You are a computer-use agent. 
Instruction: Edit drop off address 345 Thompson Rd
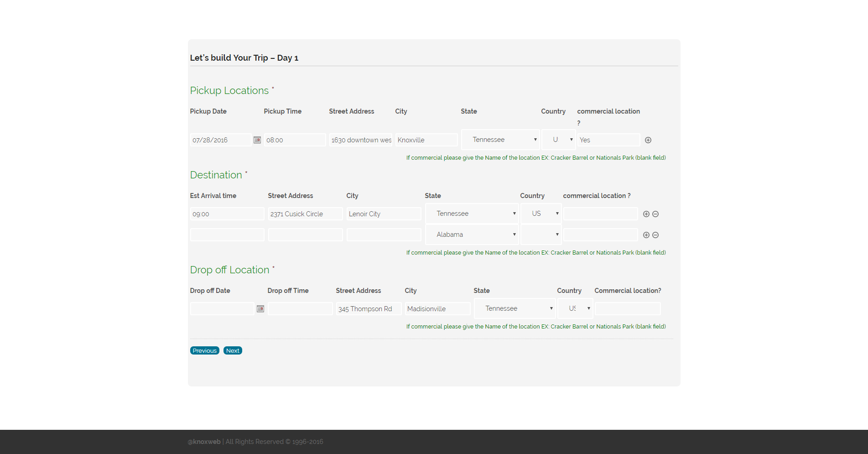[x=369, y=309]
